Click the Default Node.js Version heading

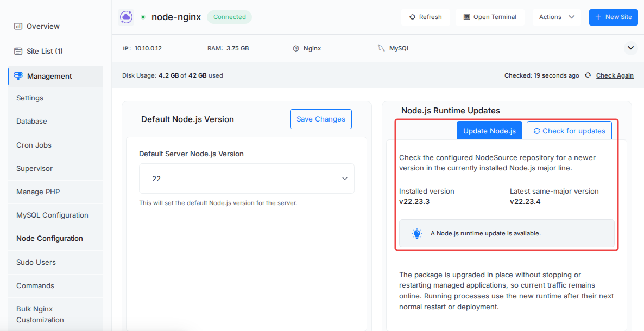coord(187,119)
